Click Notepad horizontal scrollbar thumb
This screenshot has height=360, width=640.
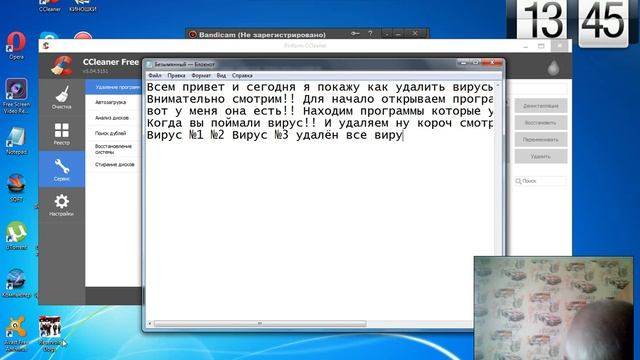click(x=260, y=324)
